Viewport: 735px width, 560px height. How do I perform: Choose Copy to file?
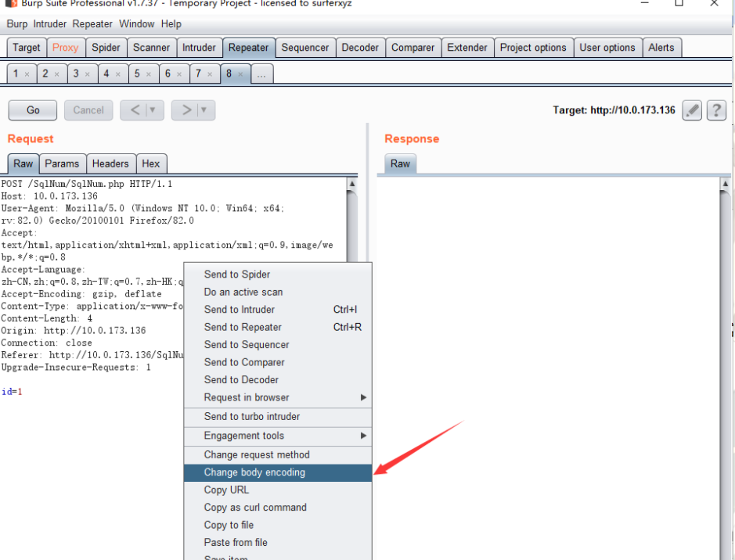point(278,526)
